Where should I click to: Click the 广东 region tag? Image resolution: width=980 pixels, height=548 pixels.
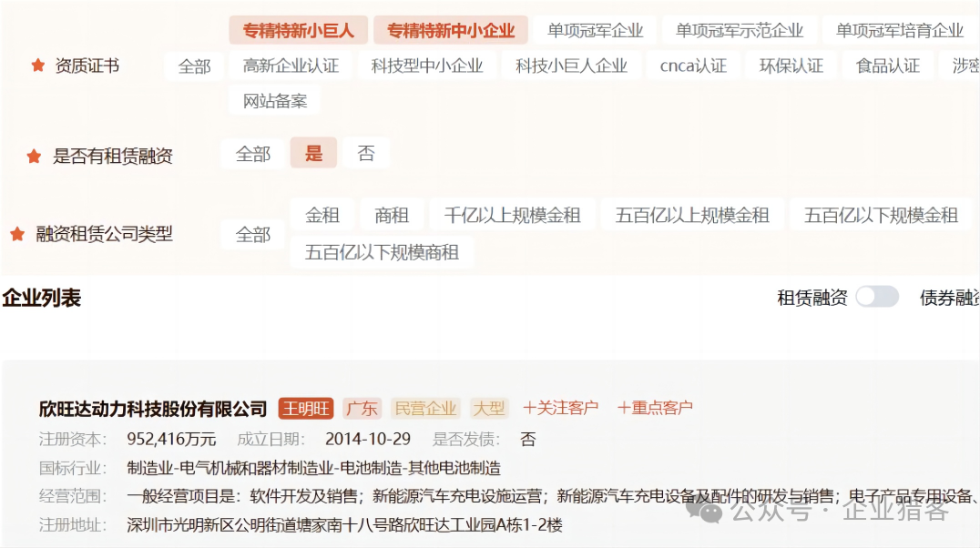(362, 408)
